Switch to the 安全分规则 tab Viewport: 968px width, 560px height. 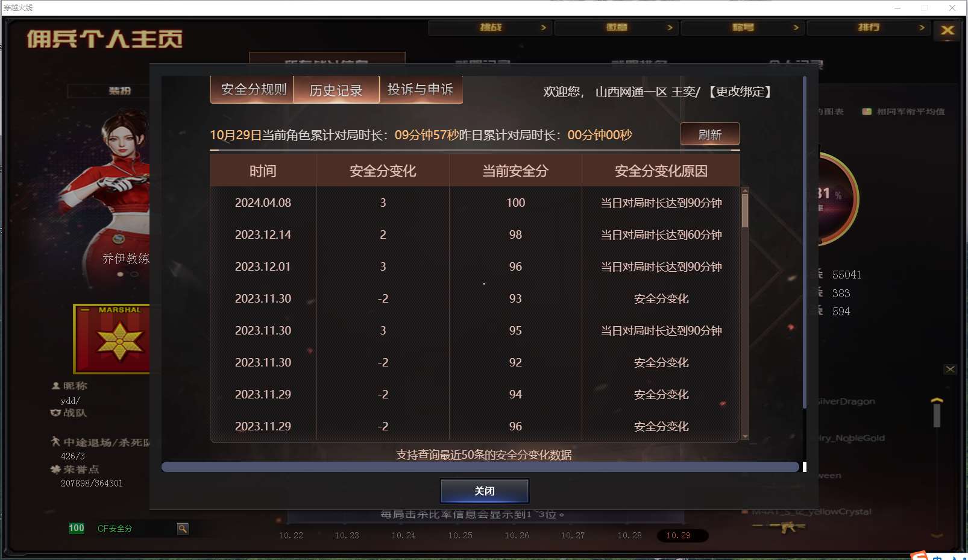pos(253,90)
